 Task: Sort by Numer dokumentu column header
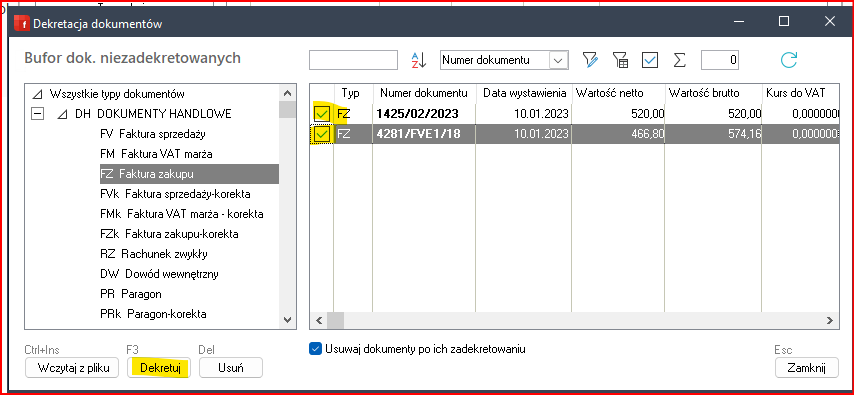coord(424,93)
